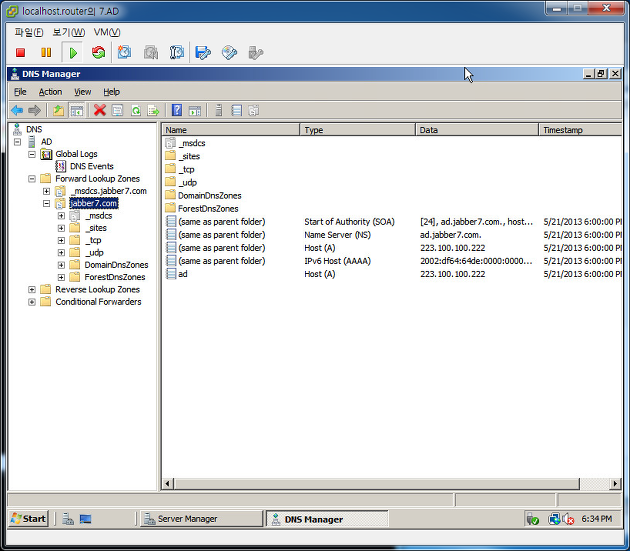630x551 pixels.
Task: Refresh the view with the green refresh icon
Action: pyautogui.click(x=136, y=110)
